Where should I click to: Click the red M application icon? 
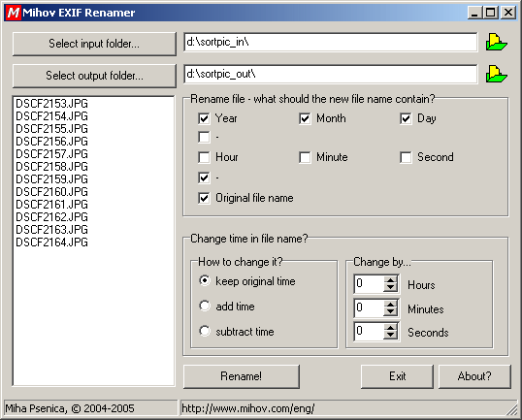(x=14, y=13)
